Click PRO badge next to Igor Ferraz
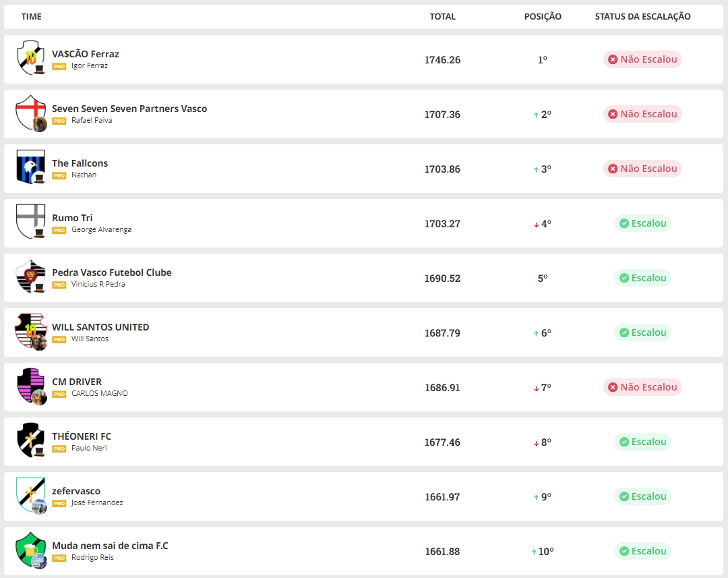Image resolution: width=728 pixels, height=578 pixels. click(59, 66)
